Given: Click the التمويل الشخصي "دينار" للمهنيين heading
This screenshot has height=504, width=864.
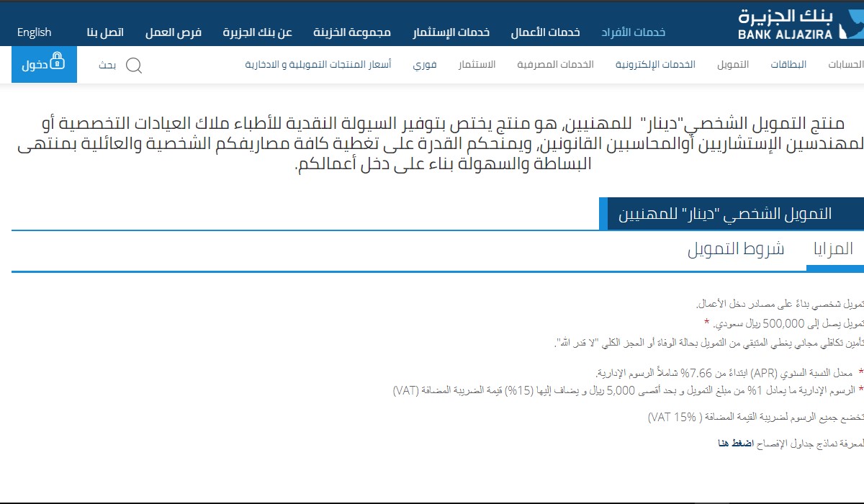Looking at the screenshot, I should [725, 214].
